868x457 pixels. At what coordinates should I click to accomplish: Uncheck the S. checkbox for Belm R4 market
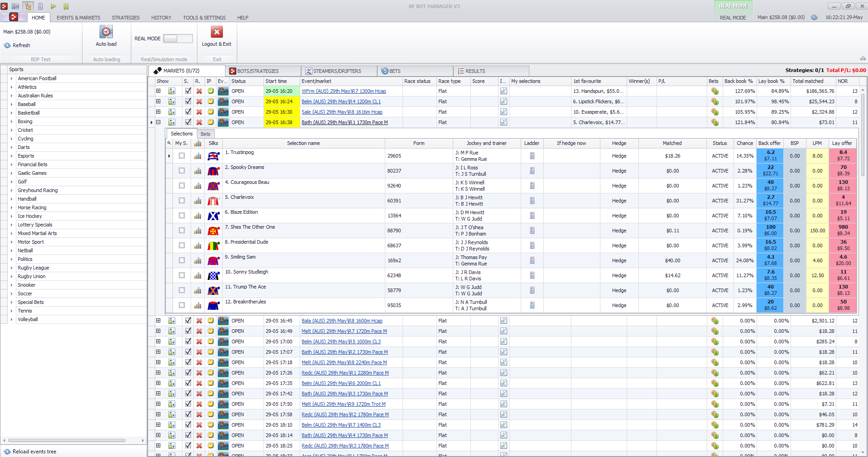(188, 101)
